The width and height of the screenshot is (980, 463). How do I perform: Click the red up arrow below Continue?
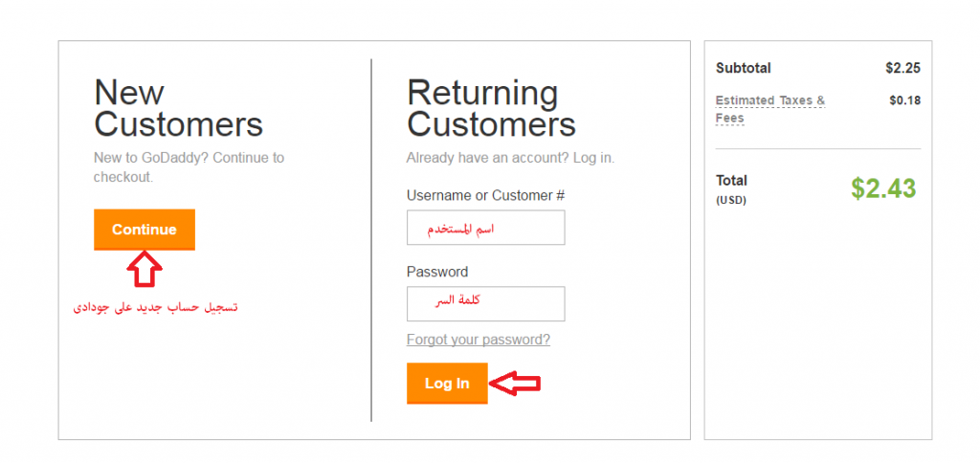[x=145, y=269]
